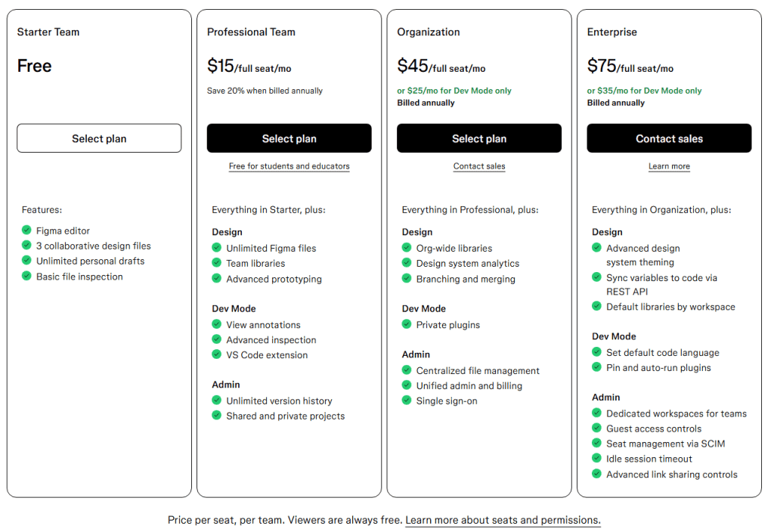Click Contact sales for Enterprise

coord(669,138)
